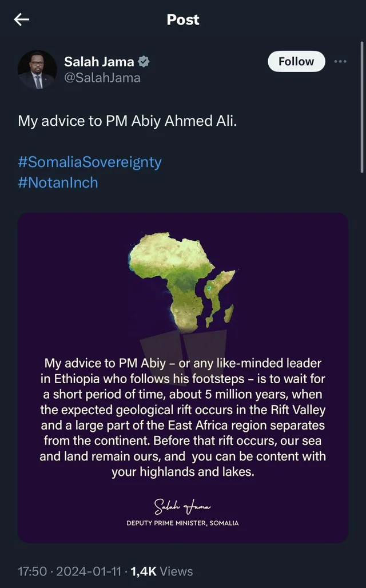Open the #SomaliaSovereignty hashtag

pyautogui.click(x=90, y=162)
